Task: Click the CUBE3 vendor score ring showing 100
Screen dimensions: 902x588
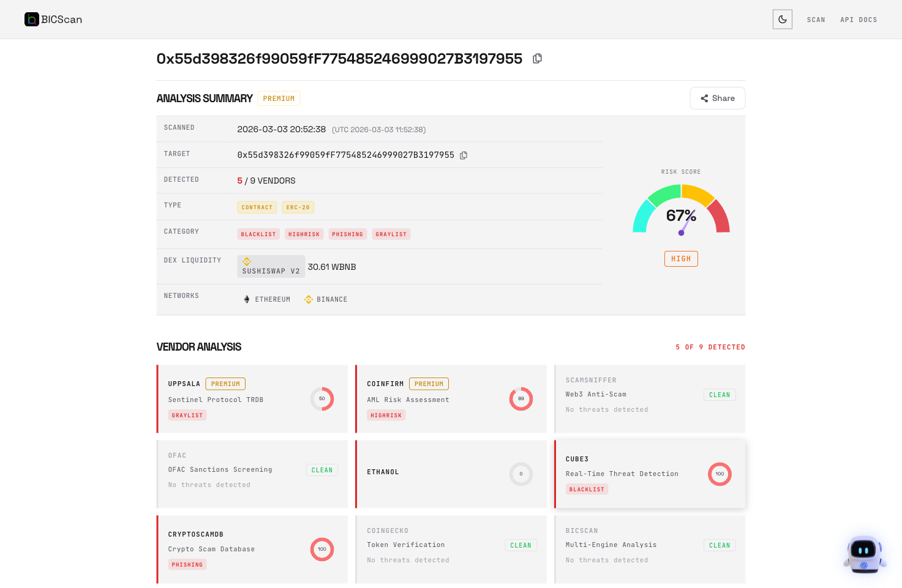Action: [x=720, y=474]
